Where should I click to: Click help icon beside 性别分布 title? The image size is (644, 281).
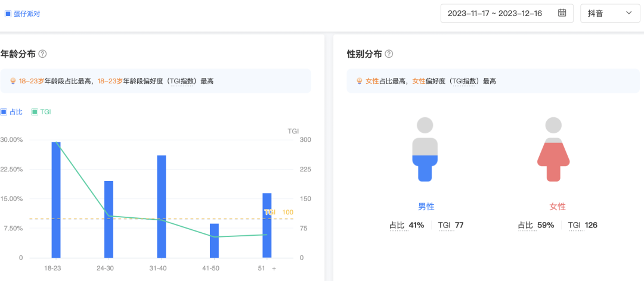pos(389,54)
